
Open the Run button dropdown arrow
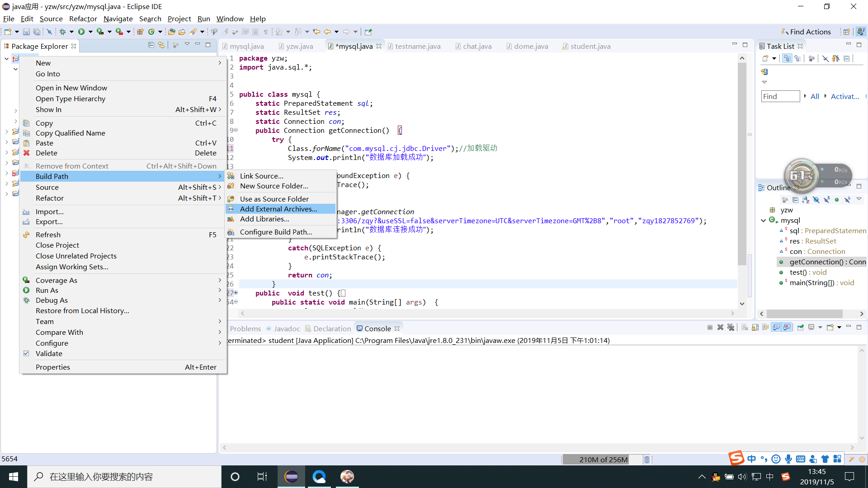[90, 32]
